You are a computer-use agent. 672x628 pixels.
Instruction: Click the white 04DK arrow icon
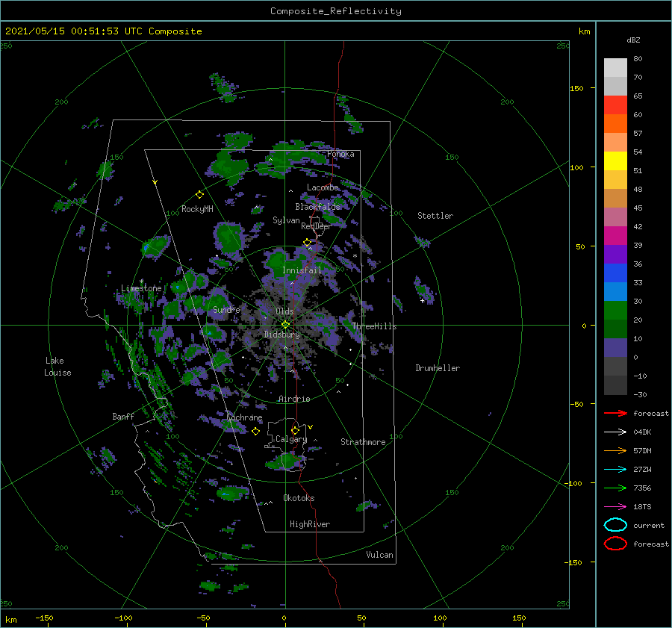point(615,432)
